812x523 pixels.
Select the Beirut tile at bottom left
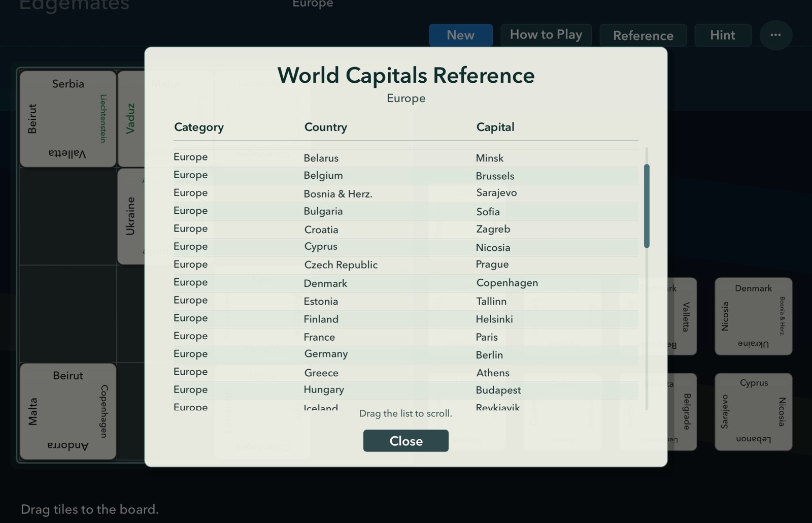(x=67, y=411)
